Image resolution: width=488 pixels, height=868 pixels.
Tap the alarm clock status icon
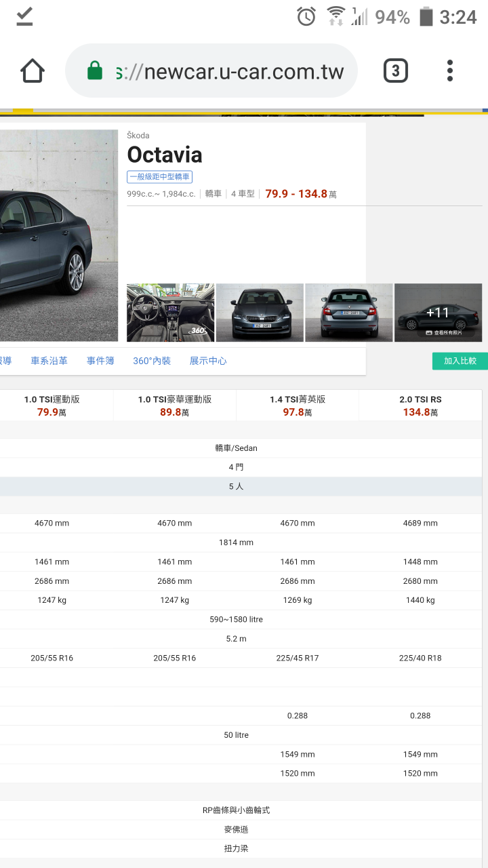click(306, 16)
